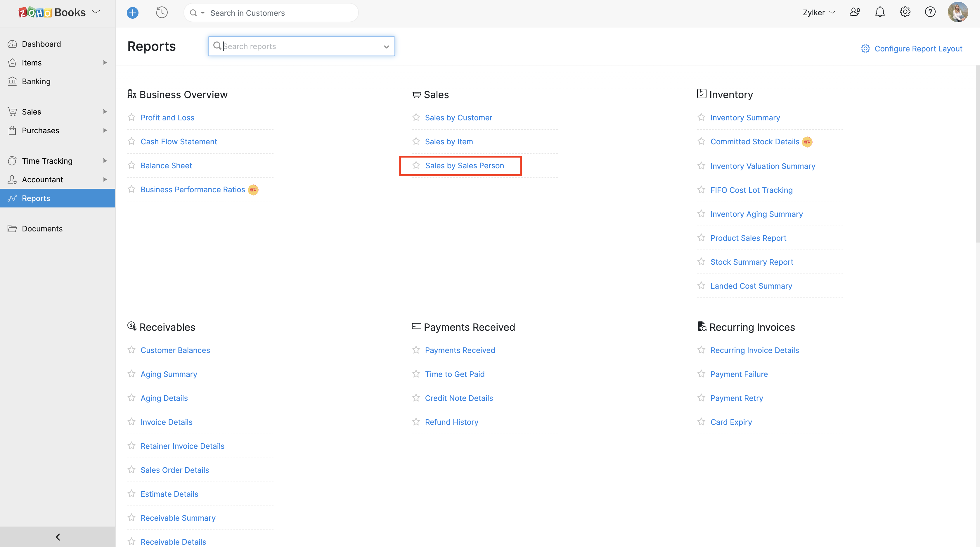Star the Sales by Sales Person report

[x=416, y=165]
